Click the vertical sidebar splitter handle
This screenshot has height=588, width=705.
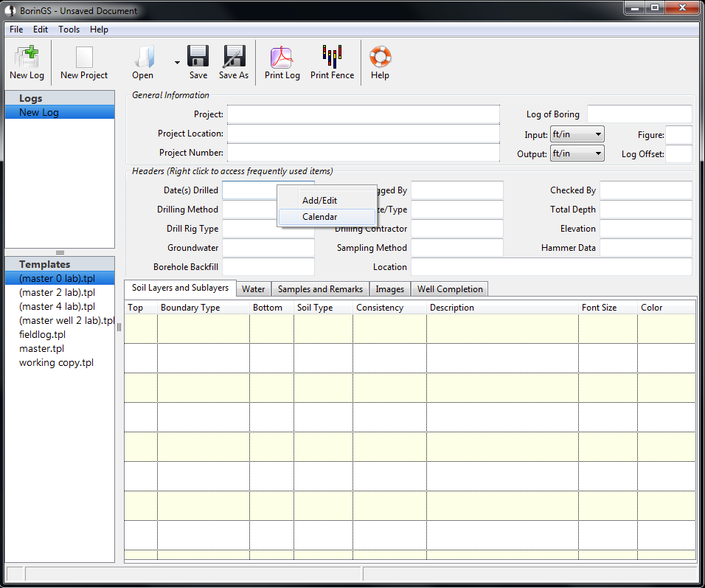tap(119, 328)
